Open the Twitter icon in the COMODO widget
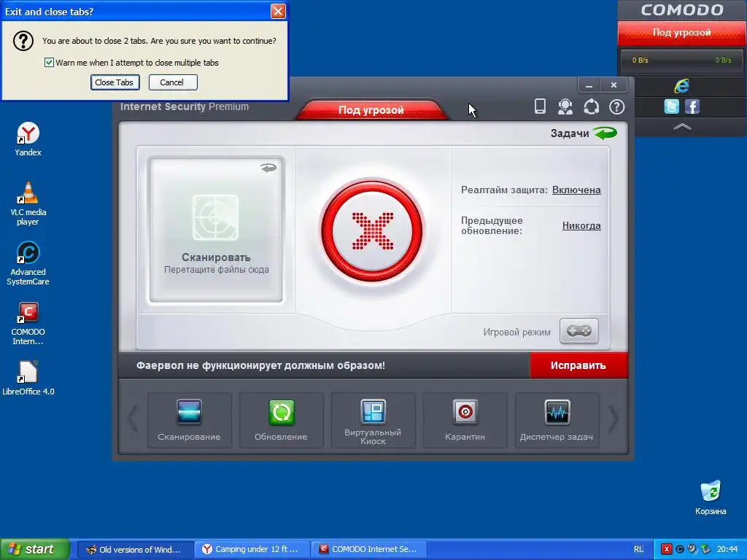Screen dimensions: 747x560 (671, 106)
